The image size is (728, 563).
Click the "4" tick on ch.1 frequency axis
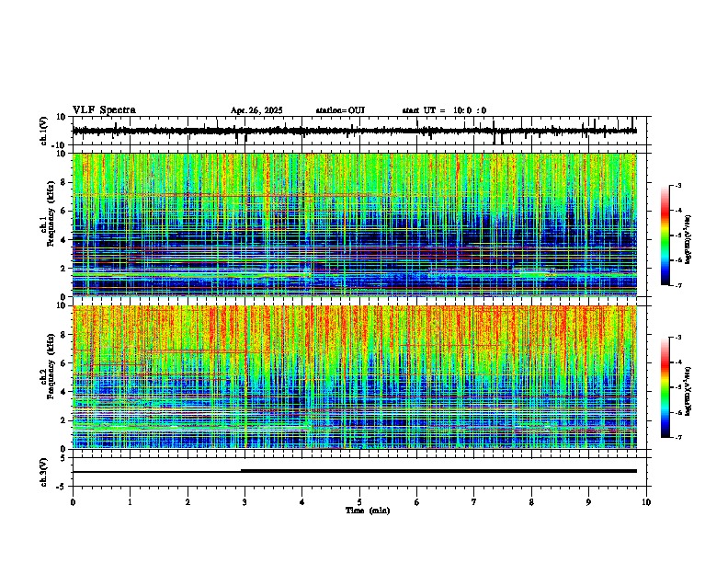pos(65,240)
